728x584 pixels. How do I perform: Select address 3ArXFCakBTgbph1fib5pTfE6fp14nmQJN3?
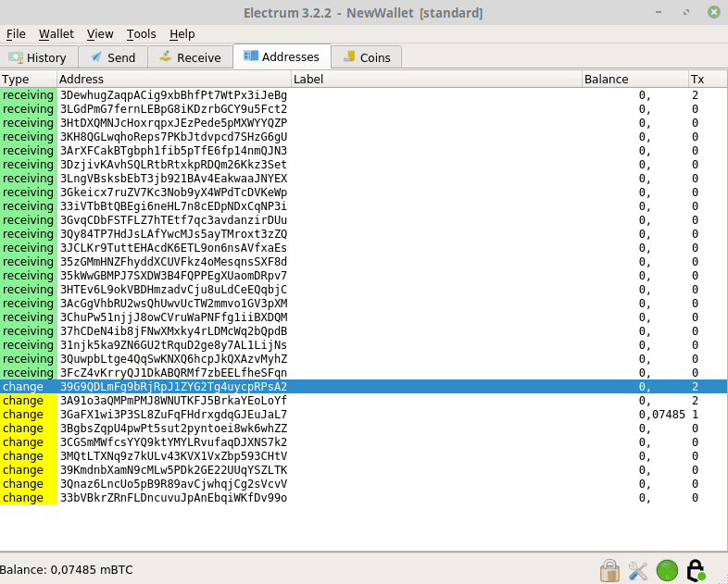tap(173, 151)
